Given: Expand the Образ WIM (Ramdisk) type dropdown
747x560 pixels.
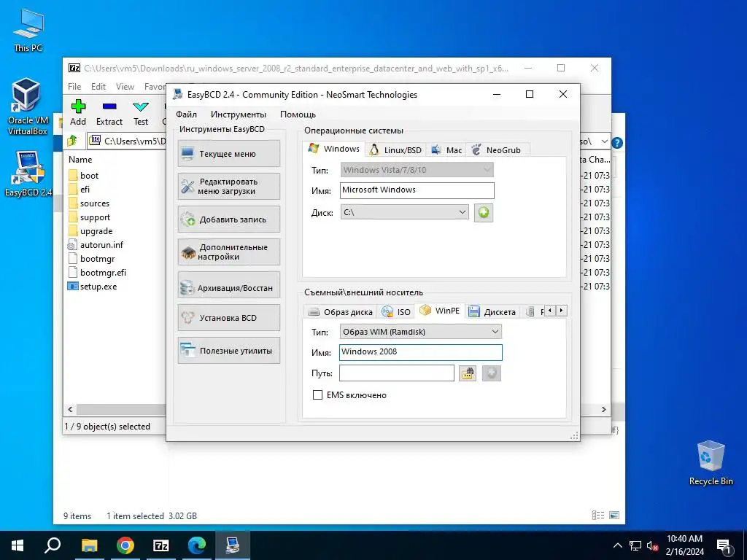Looking at the screenshot, I should (x=421, y=332).
